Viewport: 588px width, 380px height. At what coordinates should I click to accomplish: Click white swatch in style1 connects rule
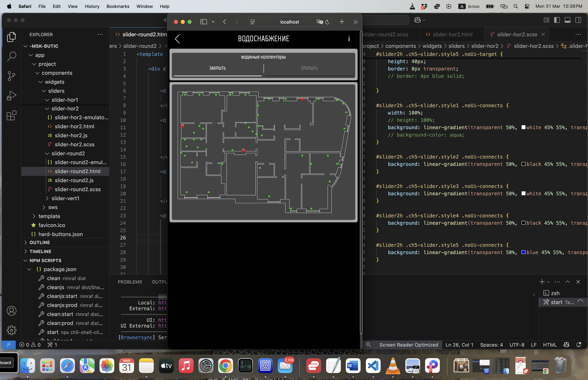tap(523, 127)
